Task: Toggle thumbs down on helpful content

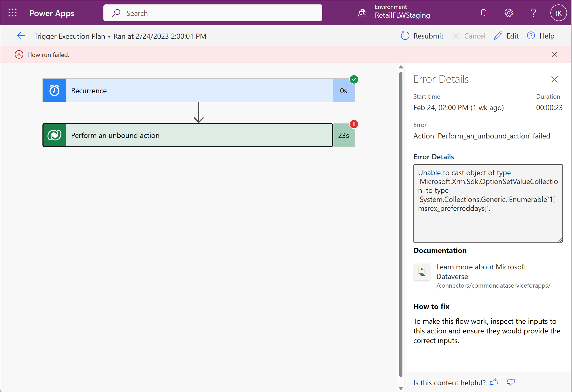Action: (x=511, y=382)
